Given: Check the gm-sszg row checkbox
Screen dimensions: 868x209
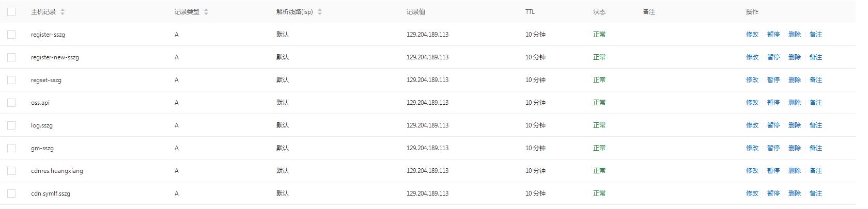Looking at the screenshot, I should [11, 148].
